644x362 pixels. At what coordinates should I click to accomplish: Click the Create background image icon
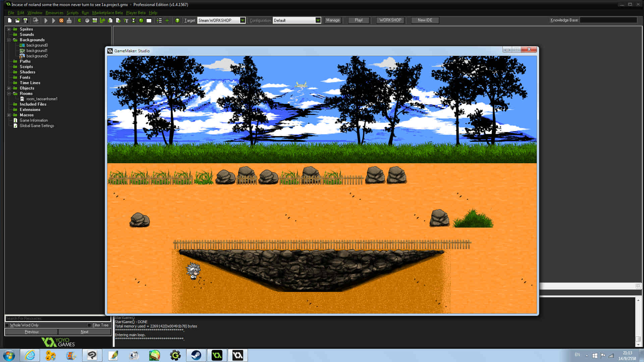point(95,20)
